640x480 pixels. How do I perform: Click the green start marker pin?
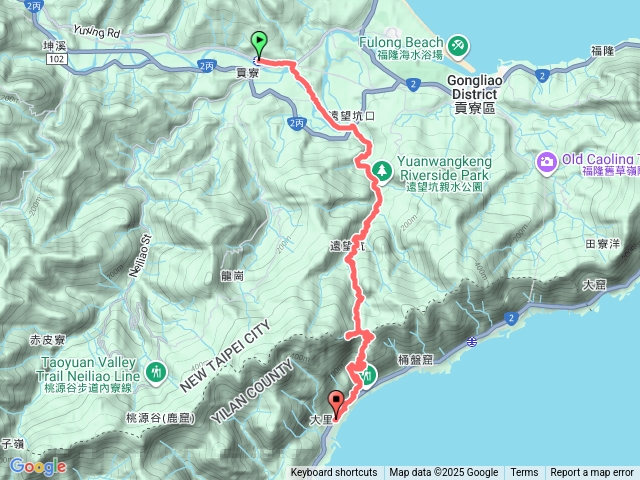[x=259, y=44]
